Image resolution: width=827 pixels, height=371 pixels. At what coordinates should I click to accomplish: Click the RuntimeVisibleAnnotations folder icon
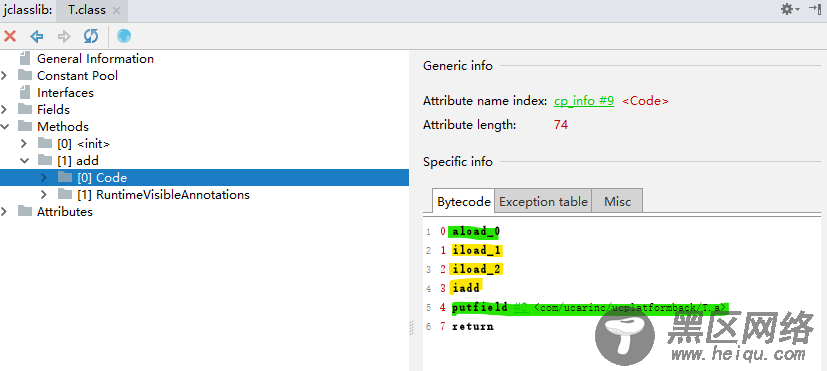pyautogui.click(x=65, y=194)
